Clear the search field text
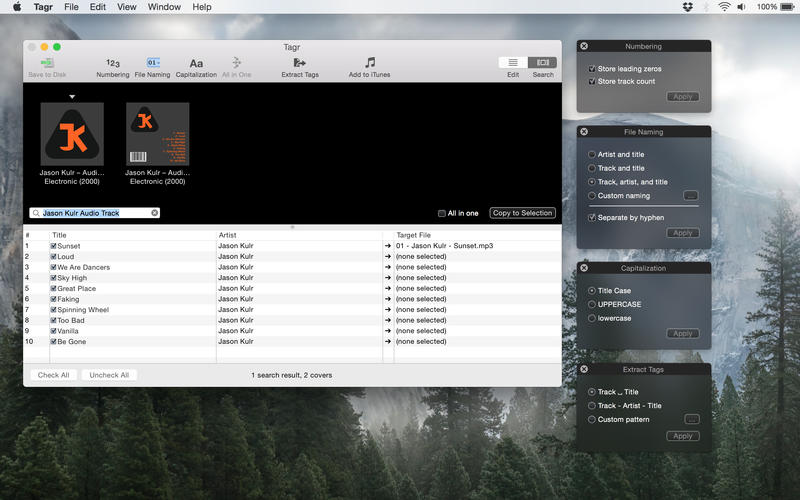Image resolution: width=800 pixels, height=500 pixels. tap(155, 213)
